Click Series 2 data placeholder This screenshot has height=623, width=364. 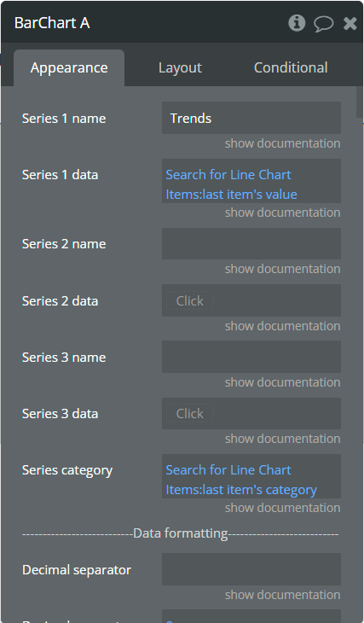tap(190, 300)
